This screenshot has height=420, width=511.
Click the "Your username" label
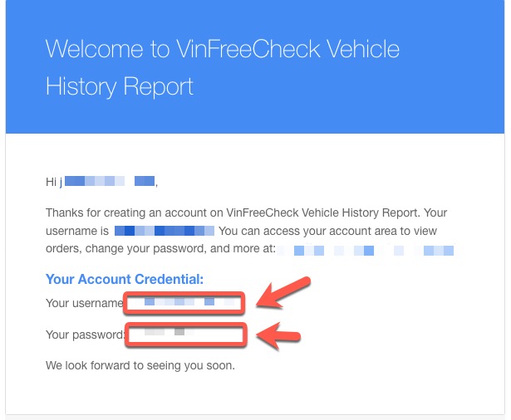(x=85, y=303)
